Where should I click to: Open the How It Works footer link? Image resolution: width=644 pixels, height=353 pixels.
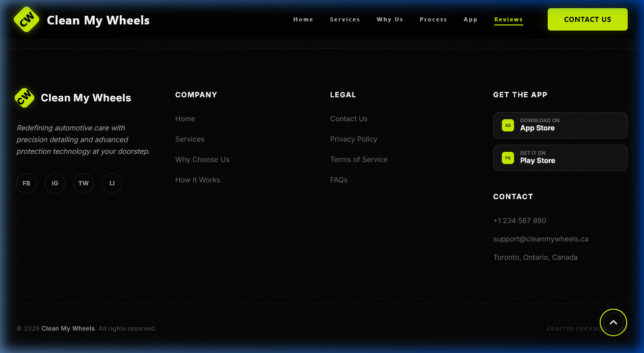(x=198, y=180)
